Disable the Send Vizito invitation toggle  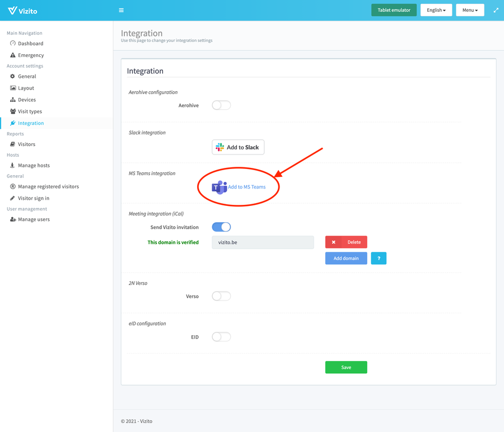221,227
